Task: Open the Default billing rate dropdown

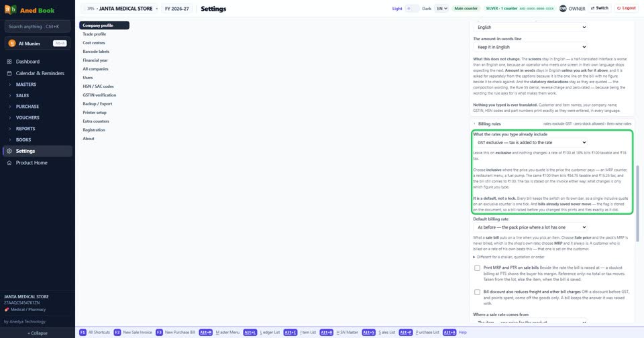Action: (x=530, y=227)
